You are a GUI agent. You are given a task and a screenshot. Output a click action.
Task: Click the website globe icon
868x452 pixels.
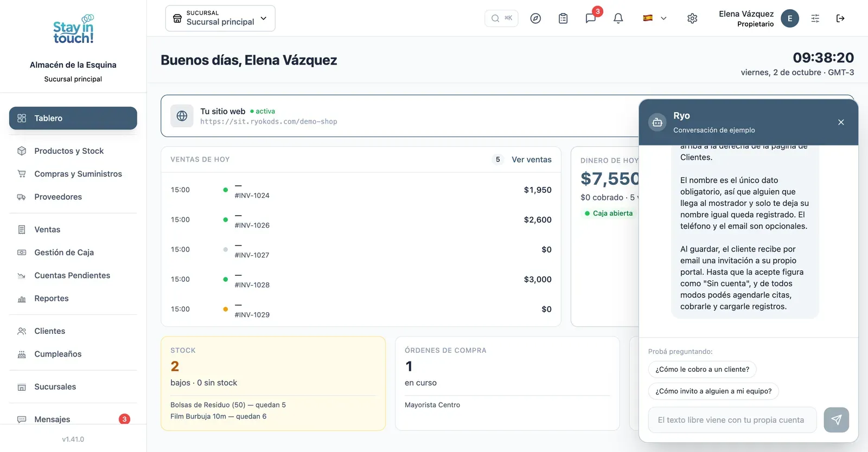[x=182, y=116]
